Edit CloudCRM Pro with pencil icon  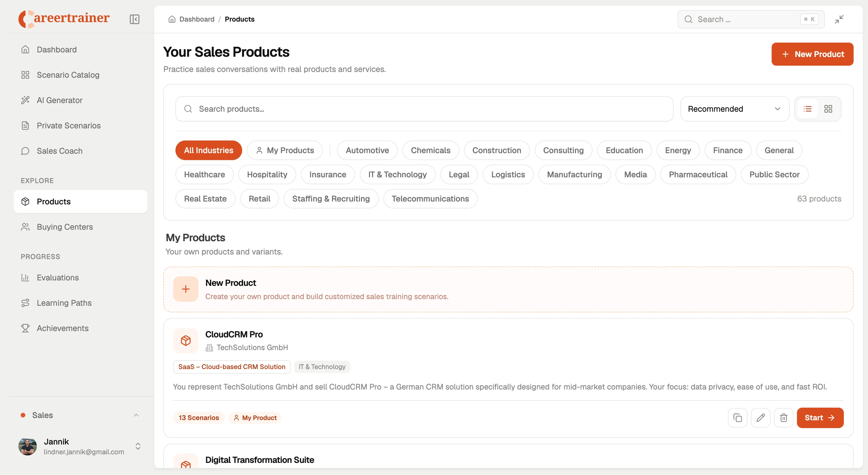point(760,418)
